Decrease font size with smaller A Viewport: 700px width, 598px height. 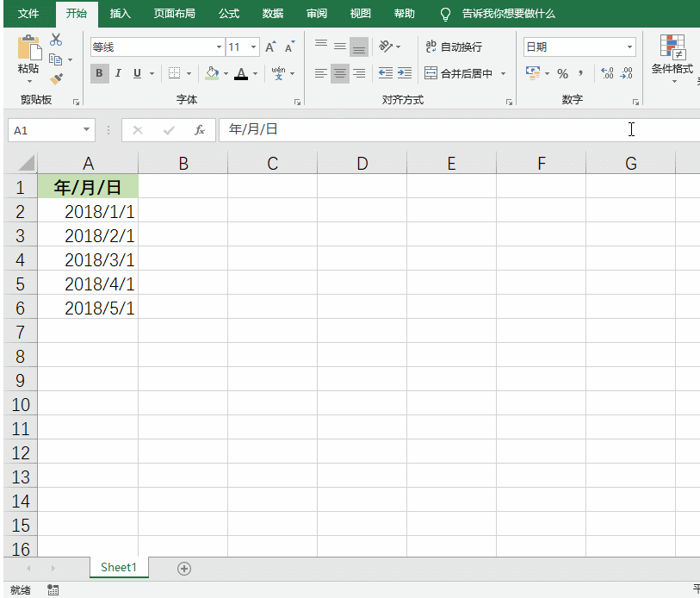290,47
